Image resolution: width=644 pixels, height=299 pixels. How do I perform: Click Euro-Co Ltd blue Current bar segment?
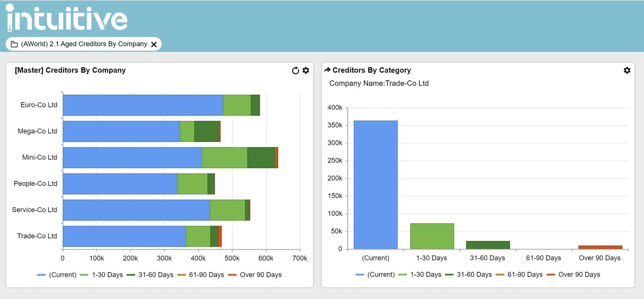[143, 105]
